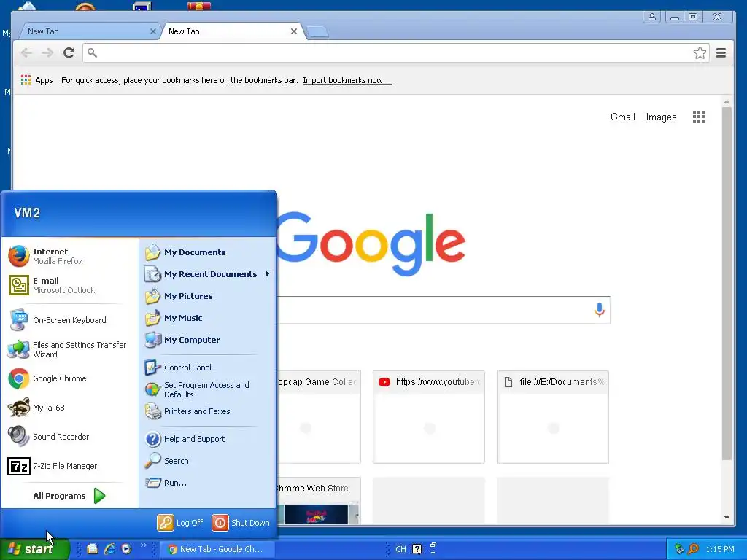Click page vertical scrollbar
The width and height of the screenshot is (747, 560).
point(727,284)
